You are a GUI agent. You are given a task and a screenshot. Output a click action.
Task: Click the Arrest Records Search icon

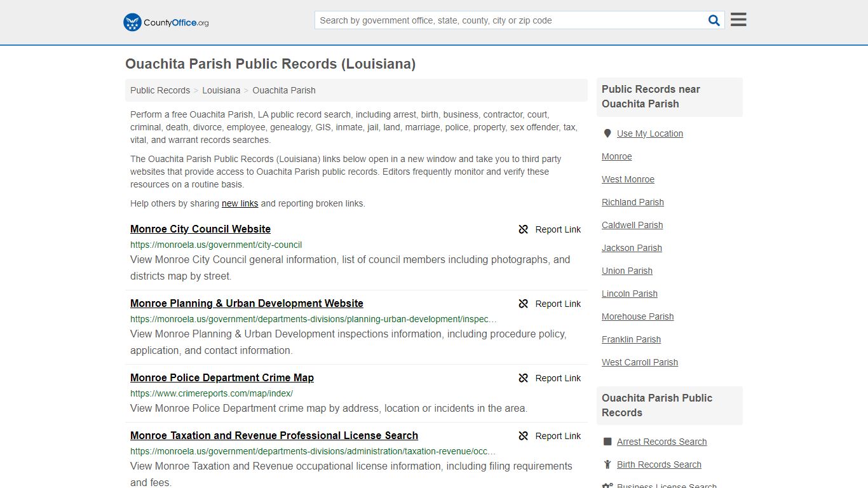(x=607, y=442)
